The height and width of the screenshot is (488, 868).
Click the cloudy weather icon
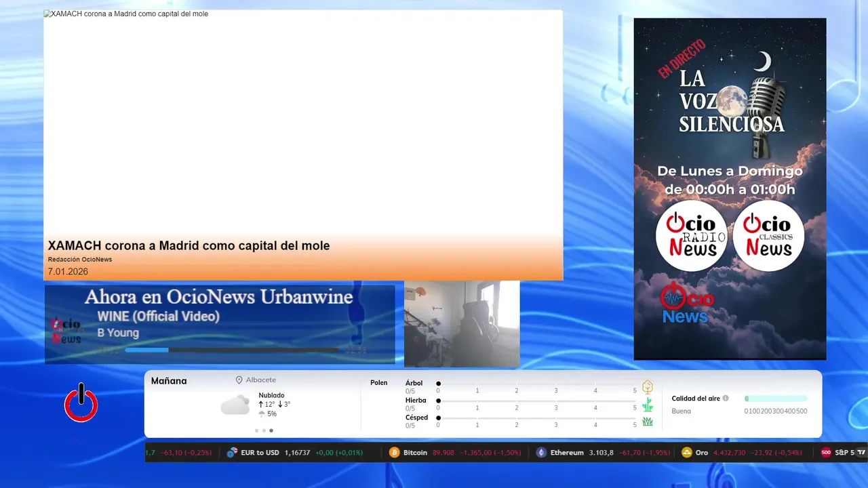pos(235,405)
